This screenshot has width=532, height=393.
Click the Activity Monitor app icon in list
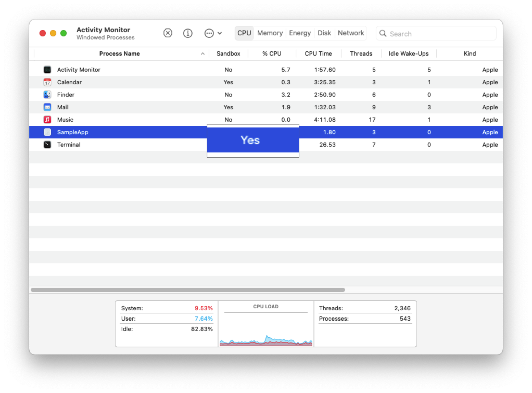[x=47, y=70]
